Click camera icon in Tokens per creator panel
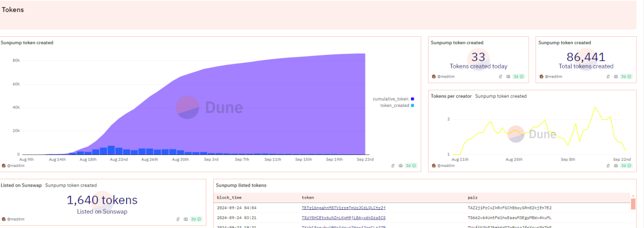The width and height of the screenshot is (644, 228). (616, 166)
